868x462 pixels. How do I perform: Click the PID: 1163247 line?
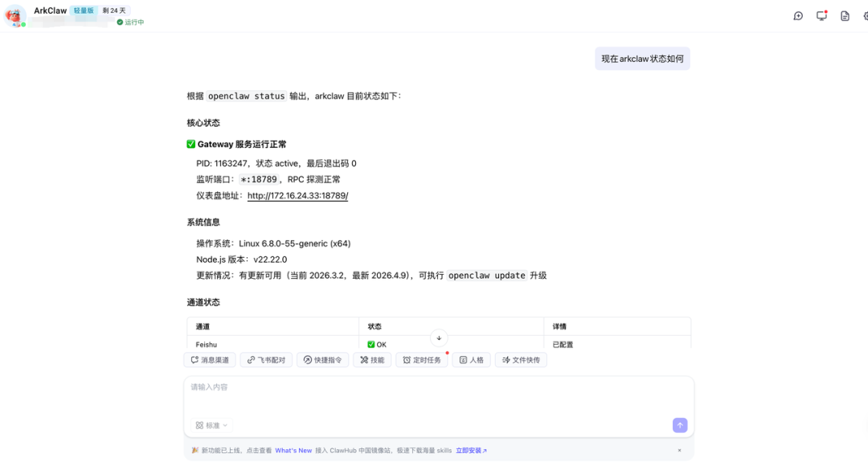(x=276, y=163)
